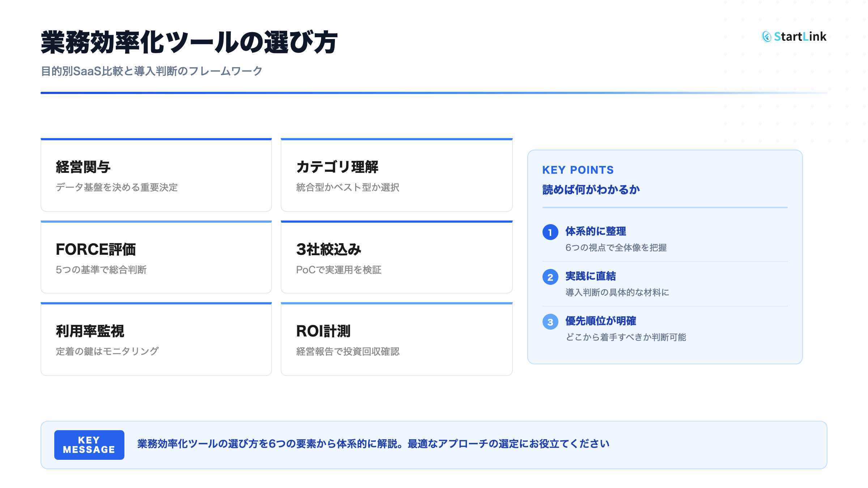
Task: Click the KEY MESSAGE blue badge
Action: point(89,445)
